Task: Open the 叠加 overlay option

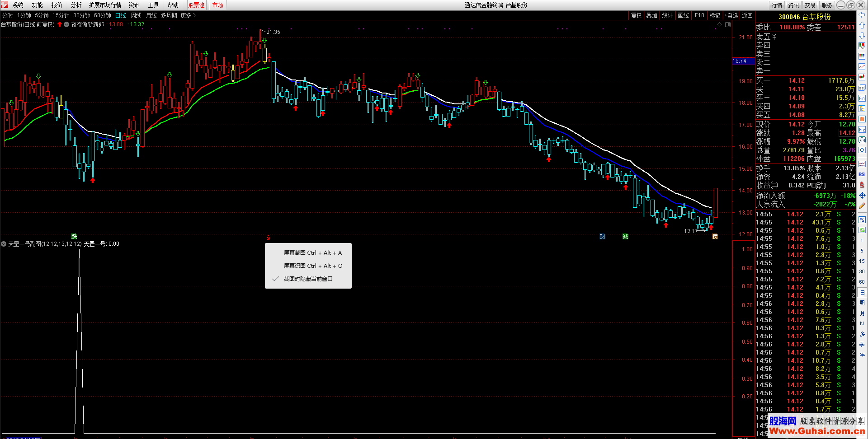Action: coord(651,15)
